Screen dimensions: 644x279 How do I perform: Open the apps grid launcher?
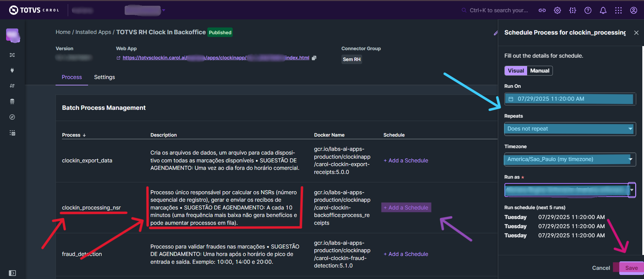[x=618, y=11]
